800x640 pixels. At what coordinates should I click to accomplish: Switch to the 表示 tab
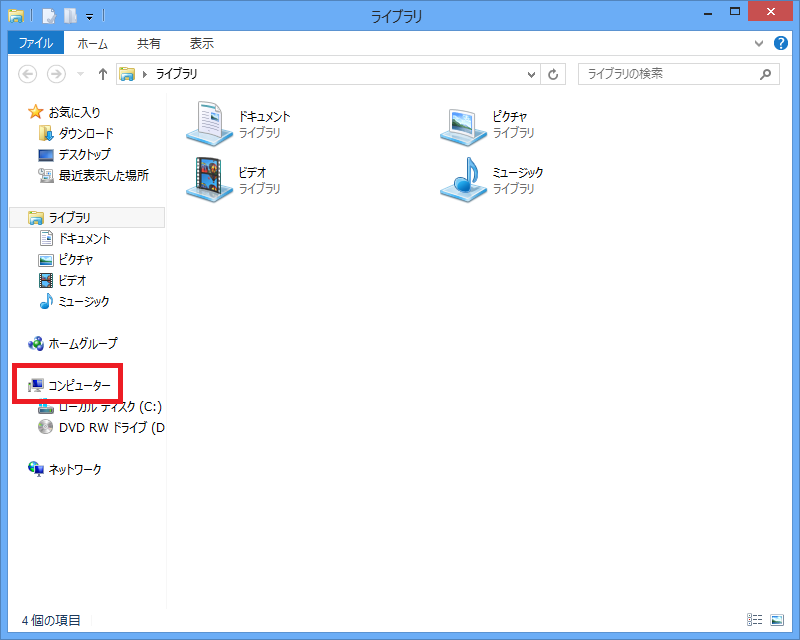coord(201,44)
